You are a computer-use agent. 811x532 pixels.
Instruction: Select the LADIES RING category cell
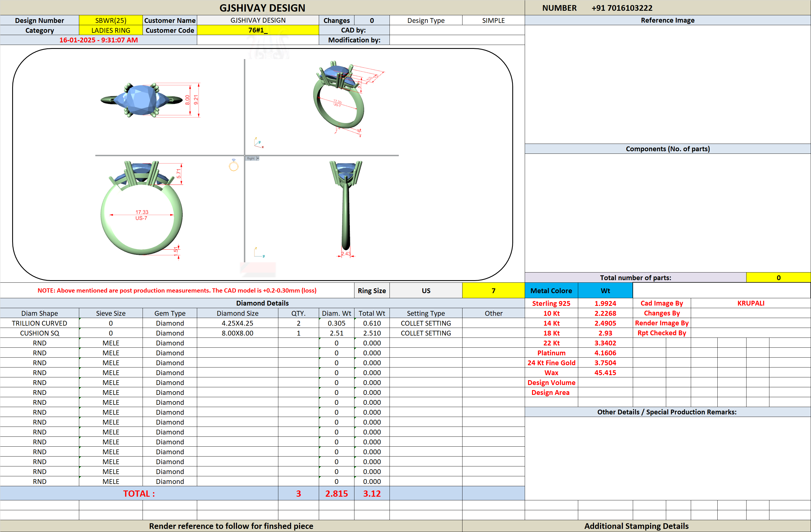pyautogui.click(x=111, y=30)
